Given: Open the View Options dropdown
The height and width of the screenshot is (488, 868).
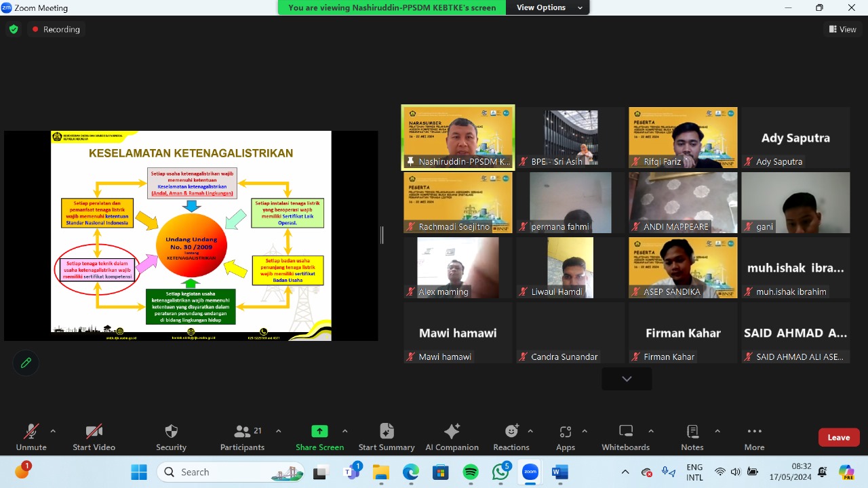Looking at the screenshot, I should pyautogui.click(x=549, y=7).
